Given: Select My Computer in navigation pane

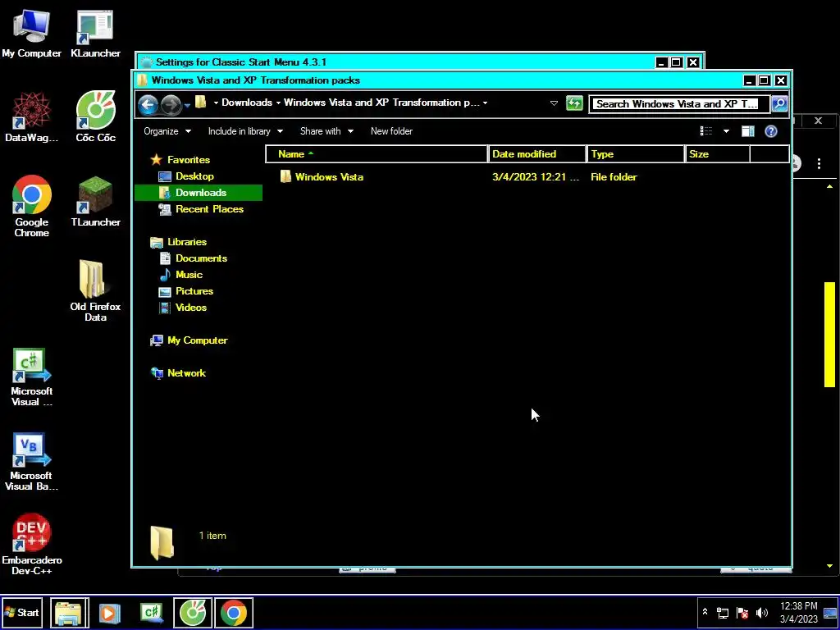Looking at the screenshot, I should coord(189,340).
